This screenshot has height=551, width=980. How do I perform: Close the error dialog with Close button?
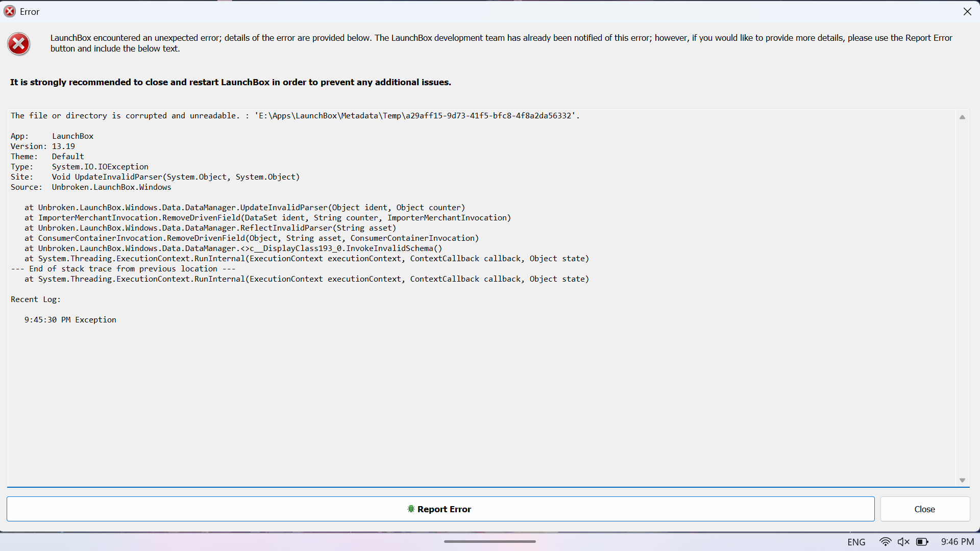point(925,509)
